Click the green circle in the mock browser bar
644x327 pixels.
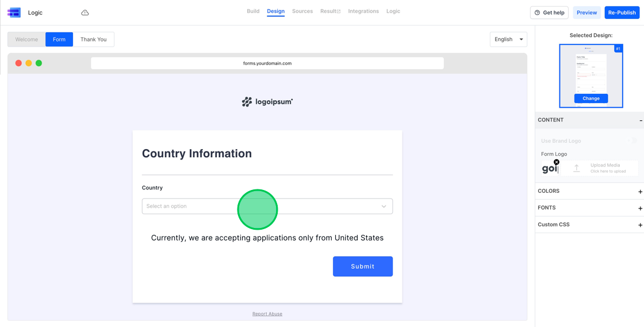39,63
